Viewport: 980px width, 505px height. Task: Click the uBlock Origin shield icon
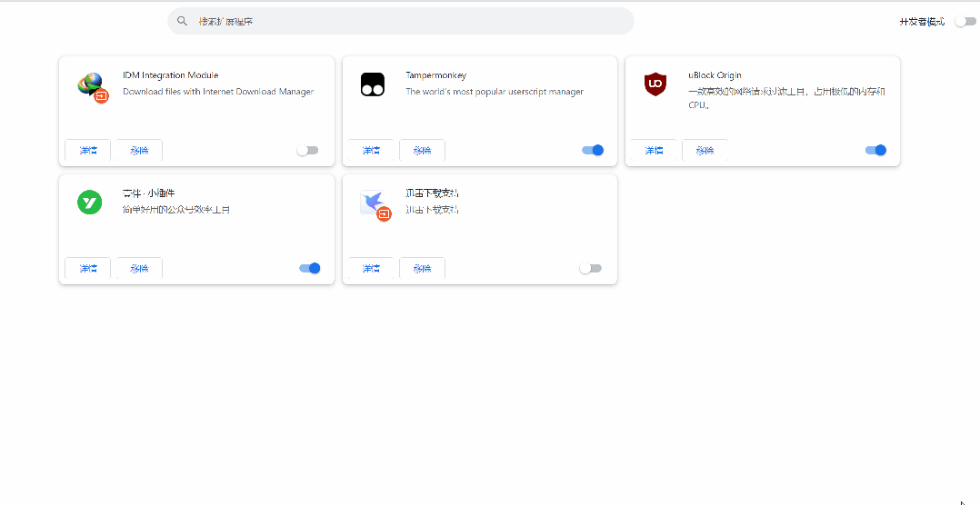[655, 84]
